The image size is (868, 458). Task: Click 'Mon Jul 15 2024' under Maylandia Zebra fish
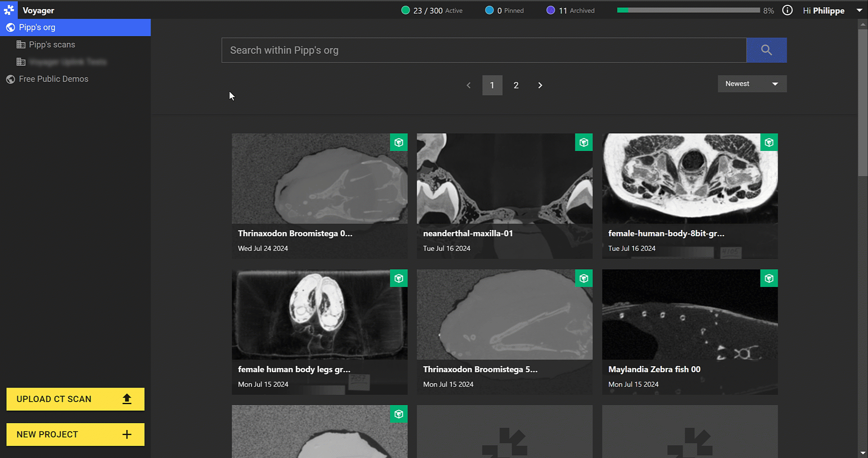633,384
